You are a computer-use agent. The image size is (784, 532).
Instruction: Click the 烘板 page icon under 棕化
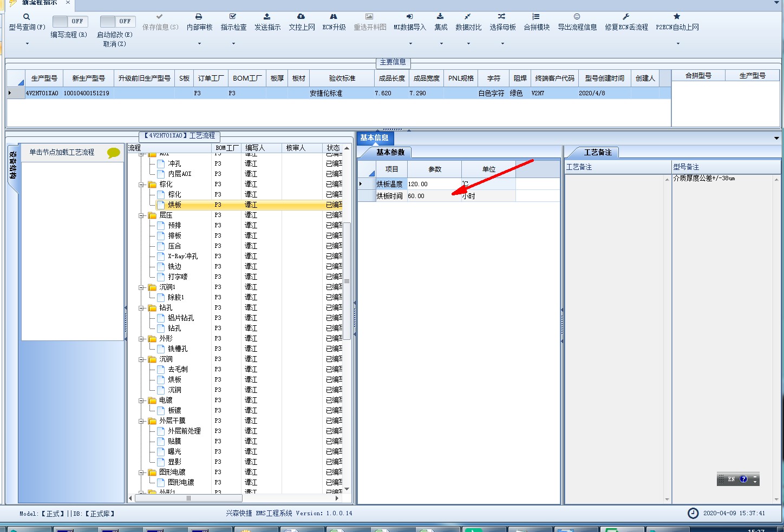coord(161,205)
